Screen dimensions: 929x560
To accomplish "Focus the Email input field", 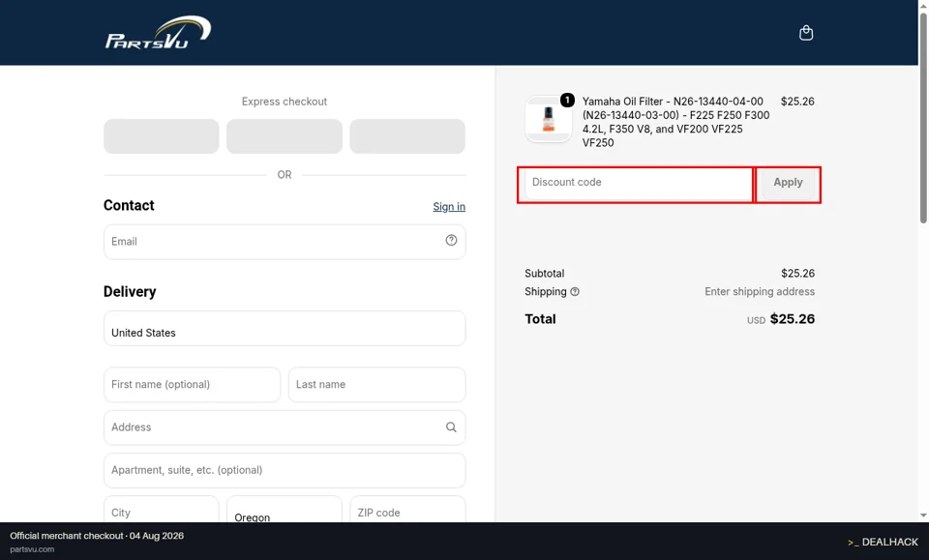I will tap(285, 242).
